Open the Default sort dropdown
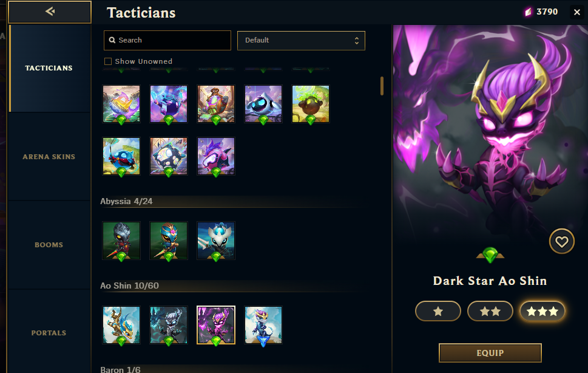Viewport: 588px width, 373px height. [301, 41]
